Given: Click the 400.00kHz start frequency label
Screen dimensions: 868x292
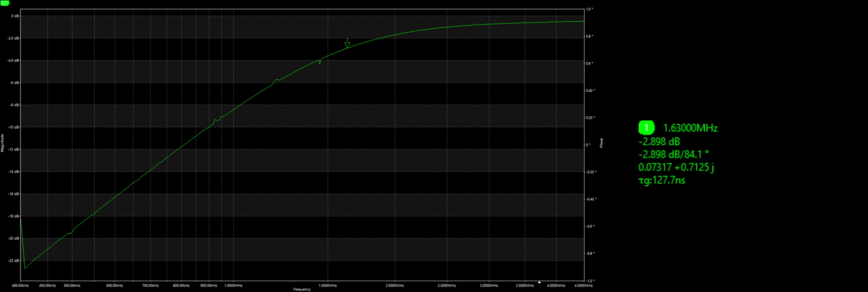Looking at the screenshot, I should (20, 286).
